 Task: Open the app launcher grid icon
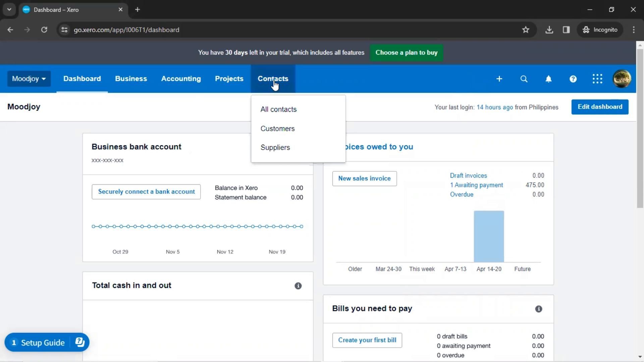point(597,79)
